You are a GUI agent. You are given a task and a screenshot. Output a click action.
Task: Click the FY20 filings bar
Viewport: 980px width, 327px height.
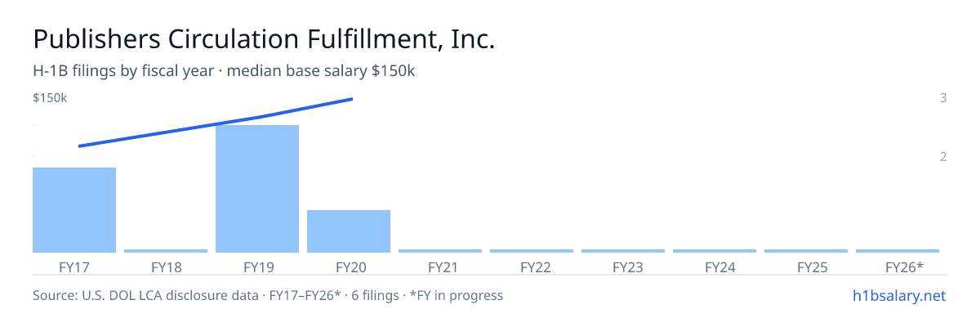pos(349,231)
